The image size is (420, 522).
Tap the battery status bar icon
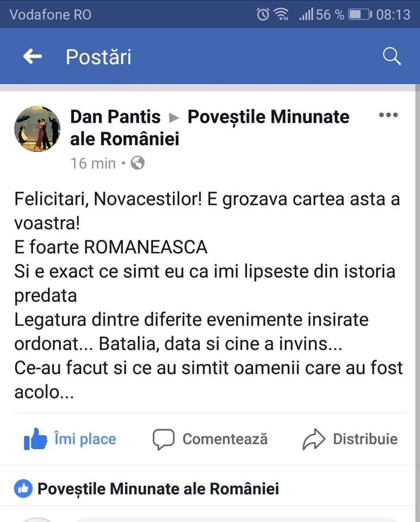point(359,15)
